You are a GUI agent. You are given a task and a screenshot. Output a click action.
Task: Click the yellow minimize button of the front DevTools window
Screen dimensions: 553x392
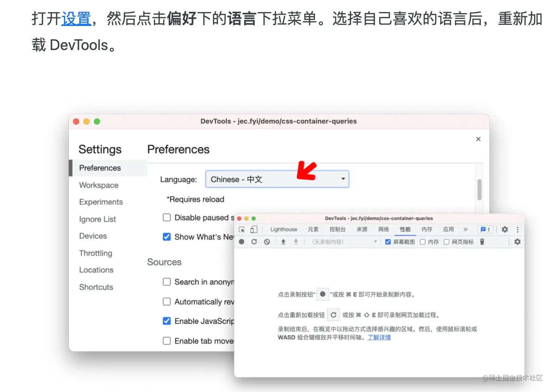[246, 219]
